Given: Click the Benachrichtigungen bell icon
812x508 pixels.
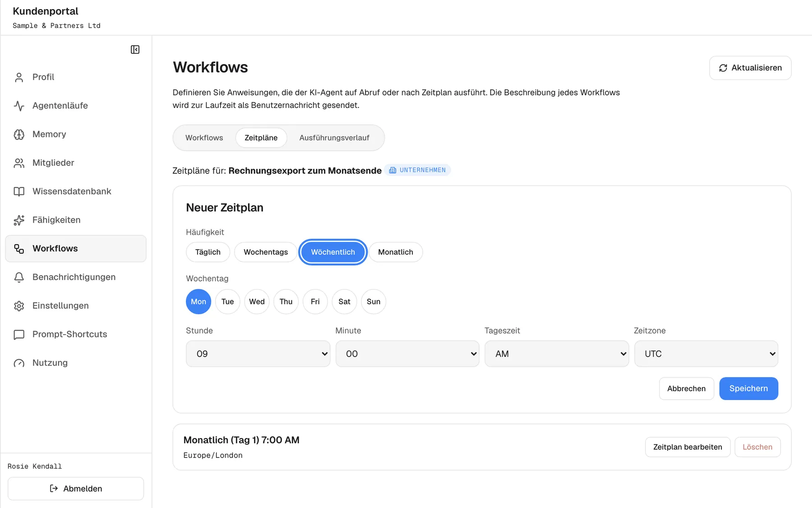Looking at the screenshot, I should pos(19,277).
